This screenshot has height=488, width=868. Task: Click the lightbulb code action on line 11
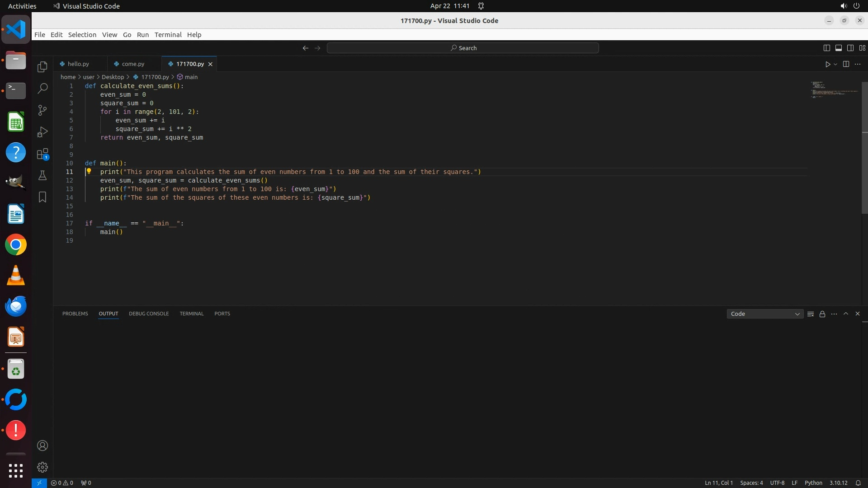(x=89, y=172)
